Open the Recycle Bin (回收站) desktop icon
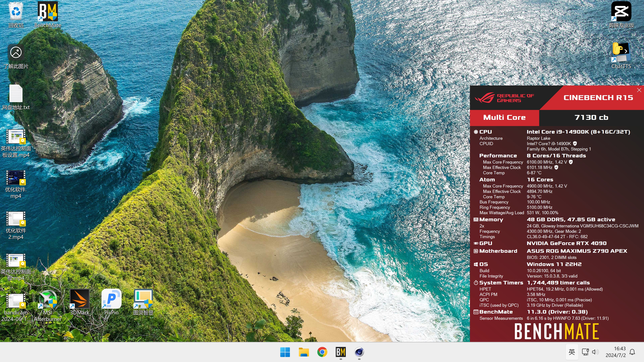This screenshot has height=362, width=644. coord(16,14)
